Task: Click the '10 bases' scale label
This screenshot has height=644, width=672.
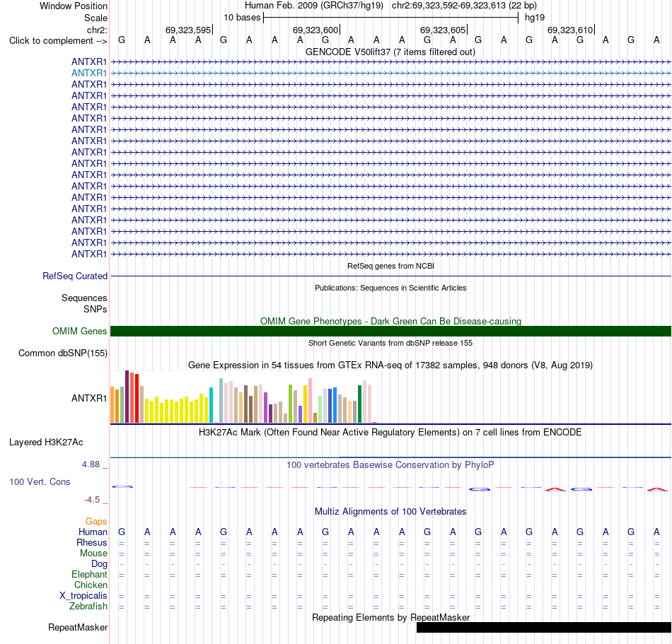Action: (242, 18)
